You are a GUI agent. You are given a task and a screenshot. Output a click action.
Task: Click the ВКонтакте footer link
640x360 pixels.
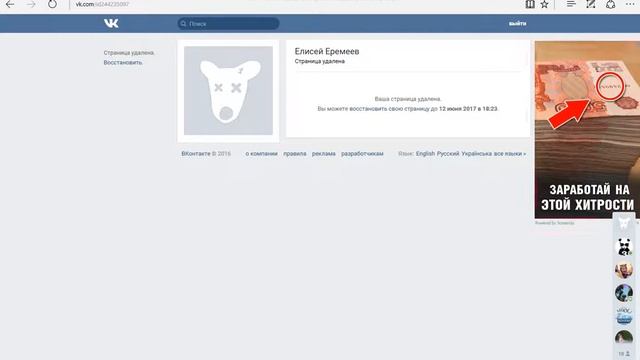point(196,154)
